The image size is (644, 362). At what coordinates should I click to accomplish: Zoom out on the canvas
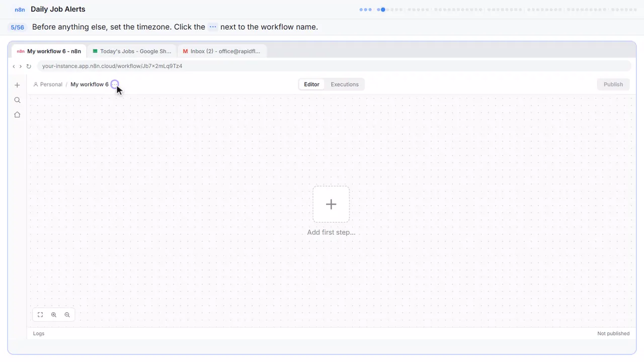[x=67, y=315]
